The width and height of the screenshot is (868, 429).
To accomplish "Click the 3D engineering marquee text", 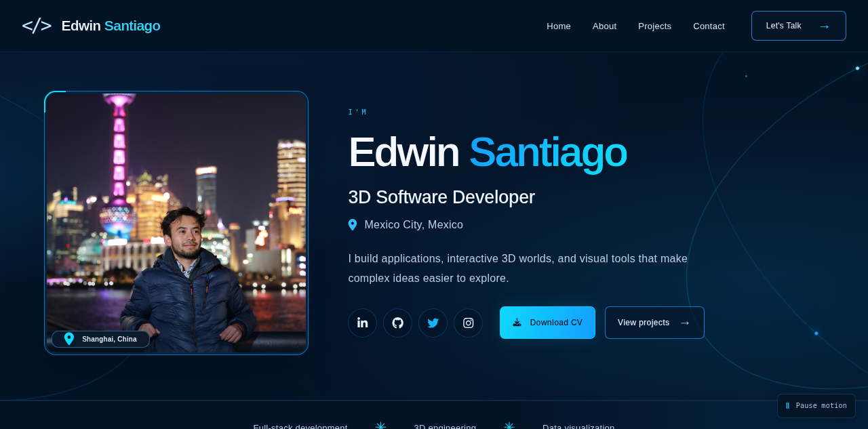I will (x=445, y=427).
